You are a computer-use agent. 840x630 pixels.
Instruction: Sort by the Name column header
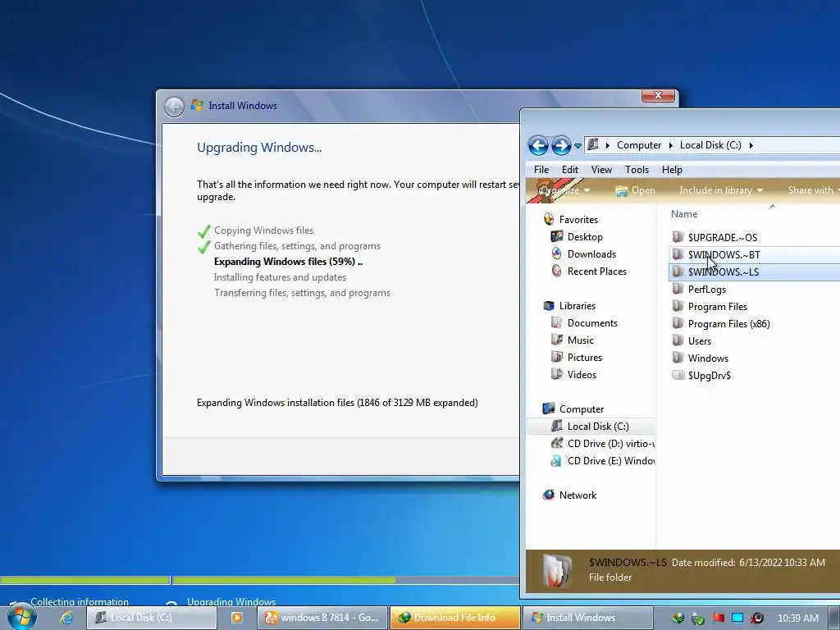point(684,214)
